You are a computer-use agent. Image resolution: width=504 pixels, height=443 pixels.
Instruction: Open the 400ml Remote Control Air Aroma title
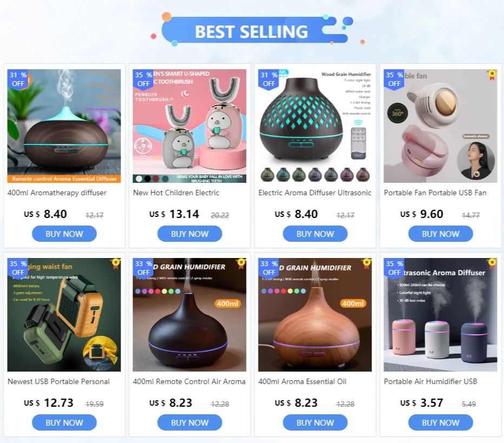point(189,381)
